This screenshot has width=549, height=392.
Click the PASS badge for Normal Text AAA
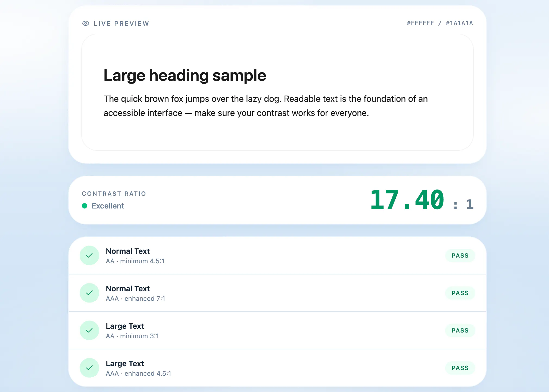click(460, 293)
